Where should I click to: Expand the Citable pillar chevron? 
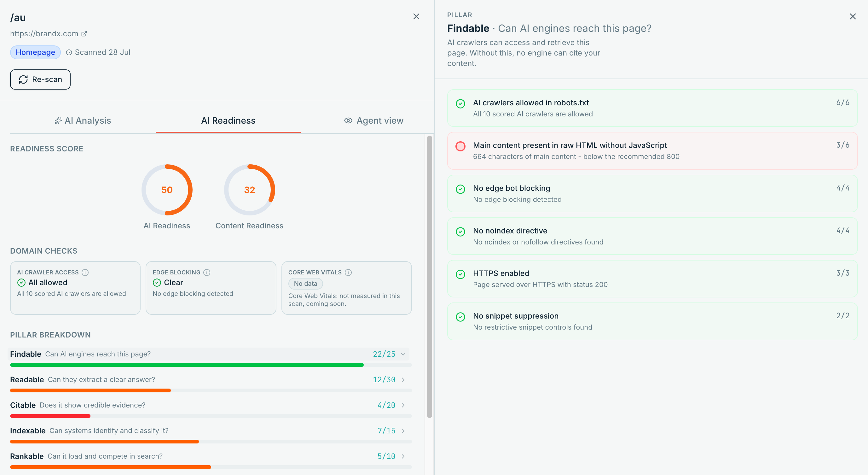(403, 405)
